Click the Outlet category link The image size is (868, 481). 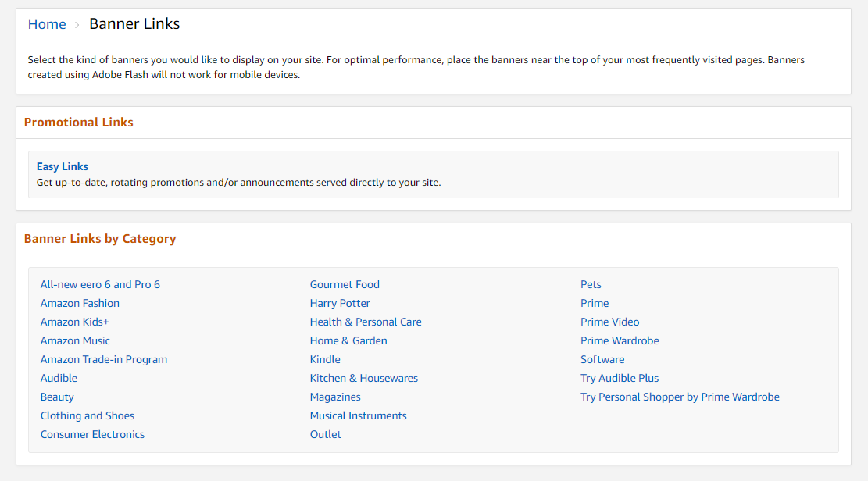pyautogui.click(x=326, y=434)
